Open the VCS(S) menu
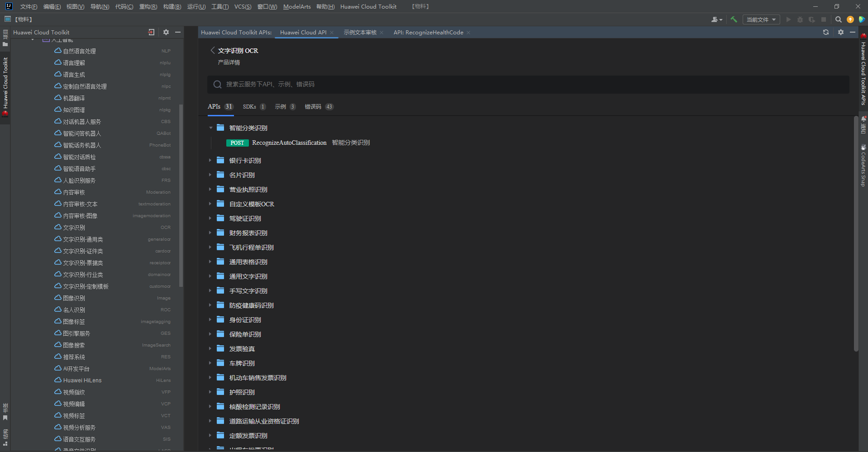The image size is (868, 452). [x=243, y=6]
